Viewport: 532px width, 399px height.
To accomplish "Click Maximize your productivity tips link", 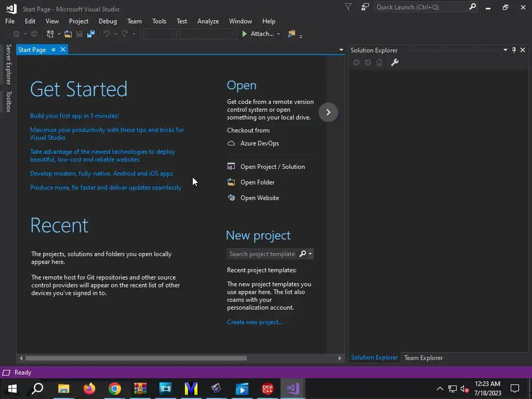I will [107, 134].
